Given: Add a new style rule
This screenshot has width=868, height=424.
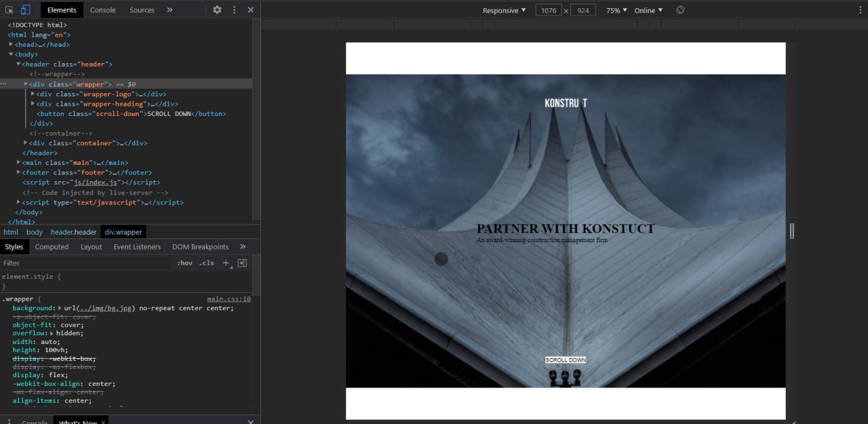Looking at the screenshot, I should pos(226,263).
